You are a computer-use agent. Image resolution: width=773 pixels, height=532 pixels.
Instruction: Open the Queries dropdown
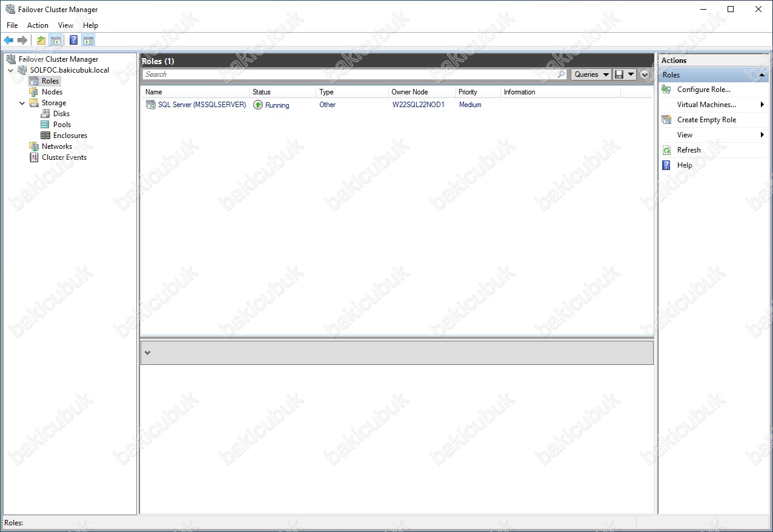point(591,74)
